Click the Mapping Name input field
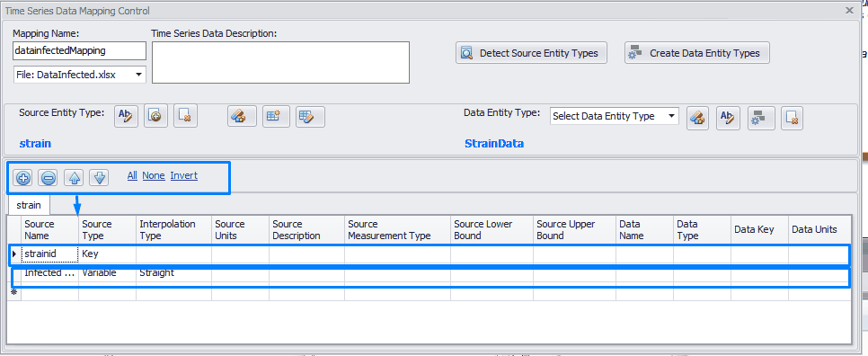868x356 pixels. [80, 51]
